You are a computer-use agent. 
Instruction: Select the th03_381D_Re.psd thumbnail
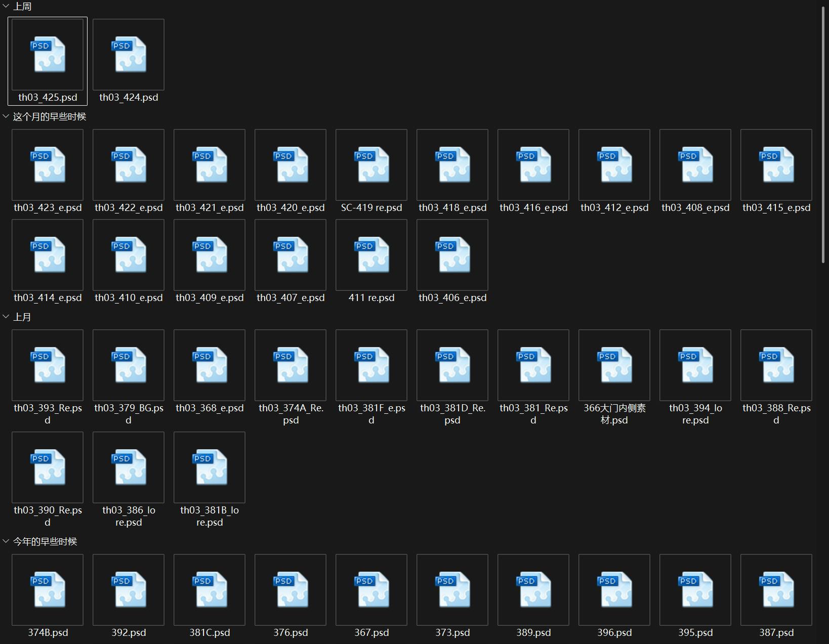pyautogui.click(x=452, y=365)
